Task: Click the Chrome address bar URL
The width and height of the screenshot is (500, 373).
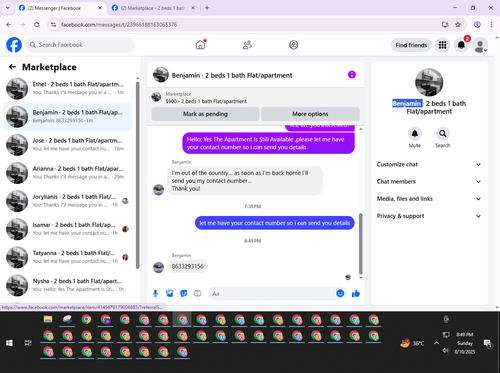Action: (x=119, y=25)
